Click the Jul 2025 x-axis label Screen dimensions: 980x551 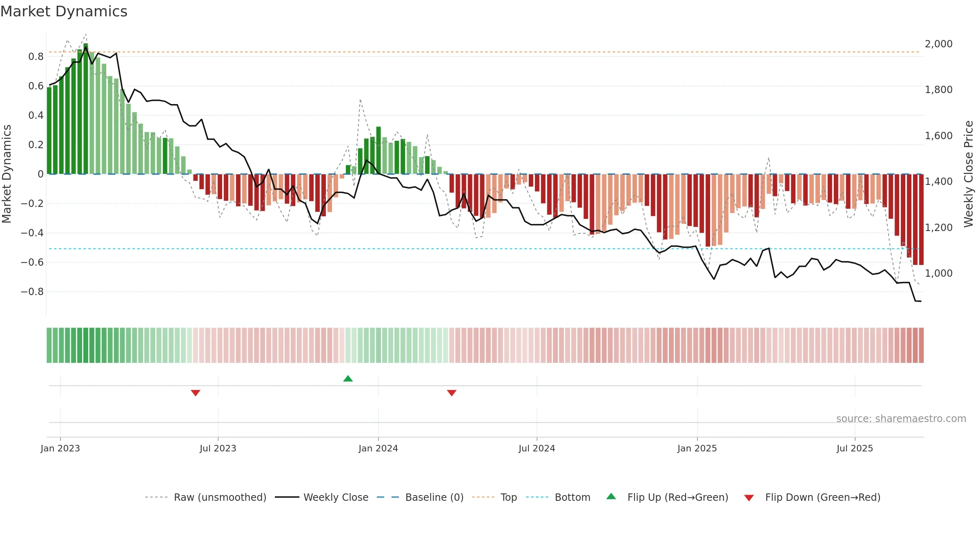(x=855, y=448)
